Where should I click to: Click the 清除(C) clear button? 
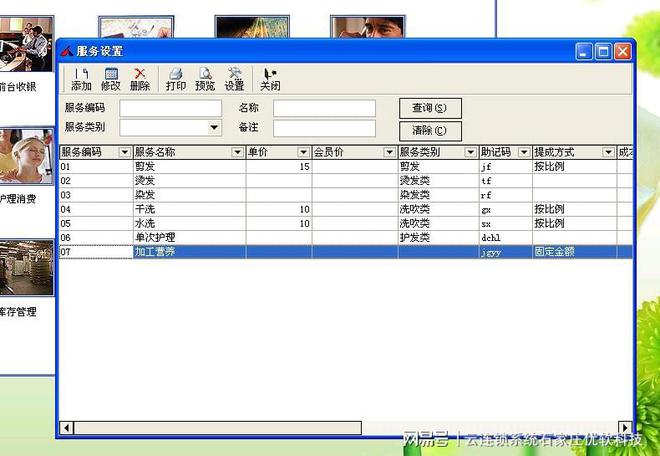click(430, 130)
